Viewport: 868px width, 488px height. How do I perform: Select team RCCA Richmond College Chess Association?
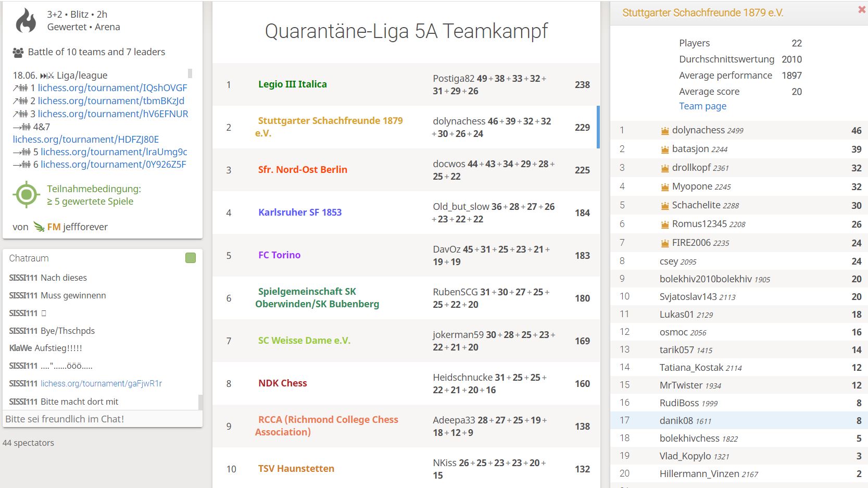click(x=326, y=426)
